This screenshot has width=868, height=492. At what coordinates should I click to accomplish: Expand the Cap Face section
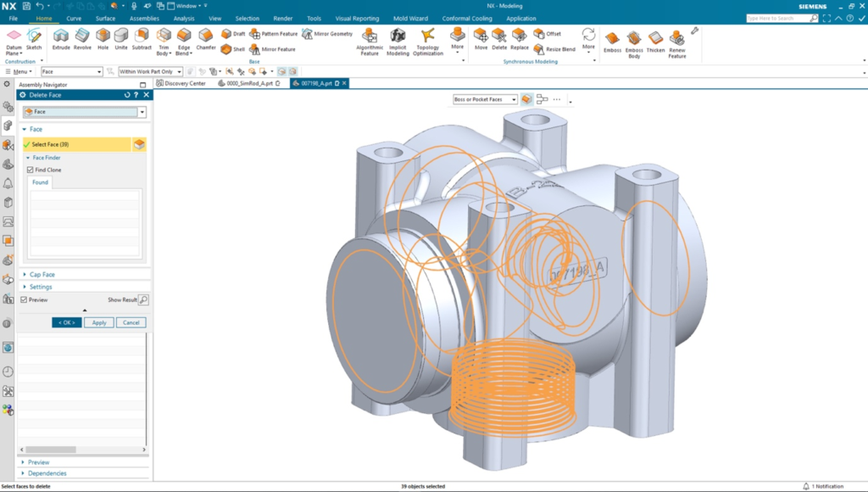tap(42, 275)
